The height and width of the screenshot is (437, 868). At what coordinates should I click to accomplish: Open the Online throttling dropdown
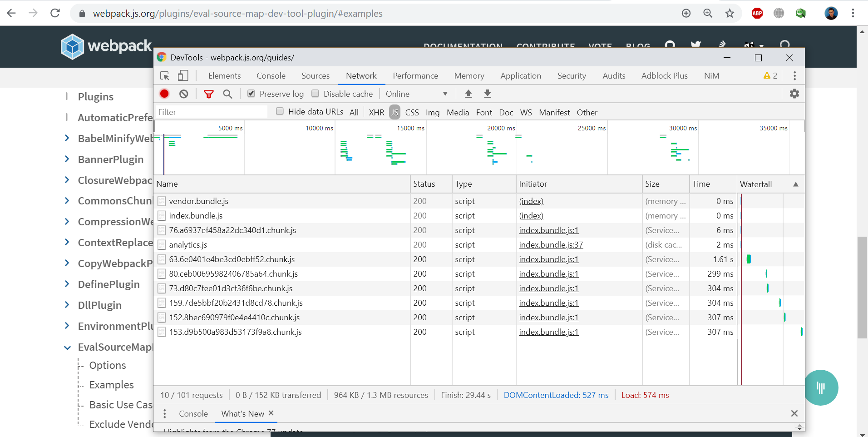tap(417, 94)
